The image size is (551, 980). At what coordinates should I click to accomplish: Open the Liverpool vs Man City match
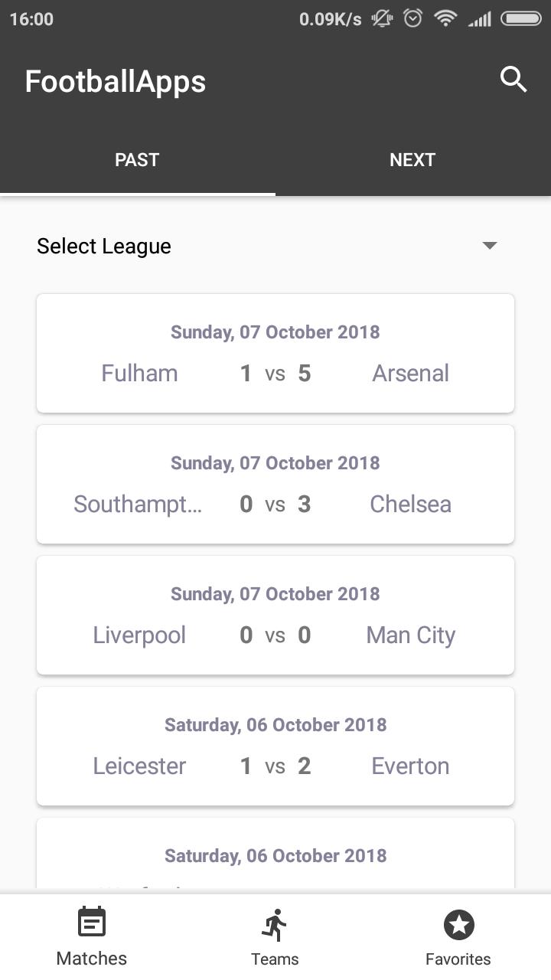coord(275,615)
